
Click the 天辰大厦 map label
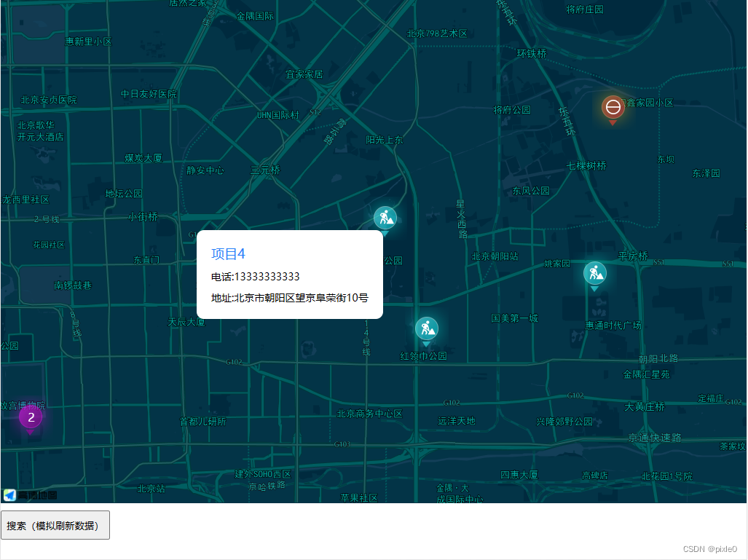click(186, 322)
